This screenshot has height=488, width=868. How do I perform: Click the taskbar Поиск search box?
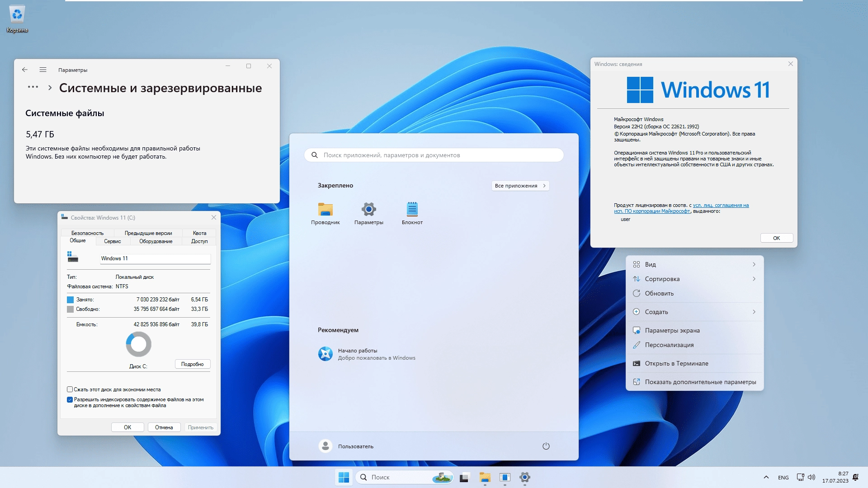point(405,477)
